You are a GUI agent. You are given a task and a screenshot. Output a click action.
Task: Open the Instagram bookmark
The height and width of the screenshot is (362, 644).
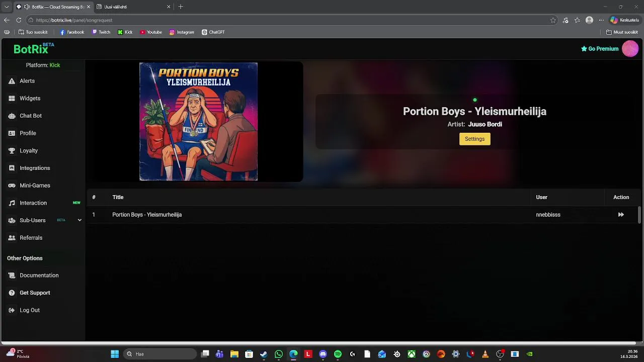coord(182,32)
